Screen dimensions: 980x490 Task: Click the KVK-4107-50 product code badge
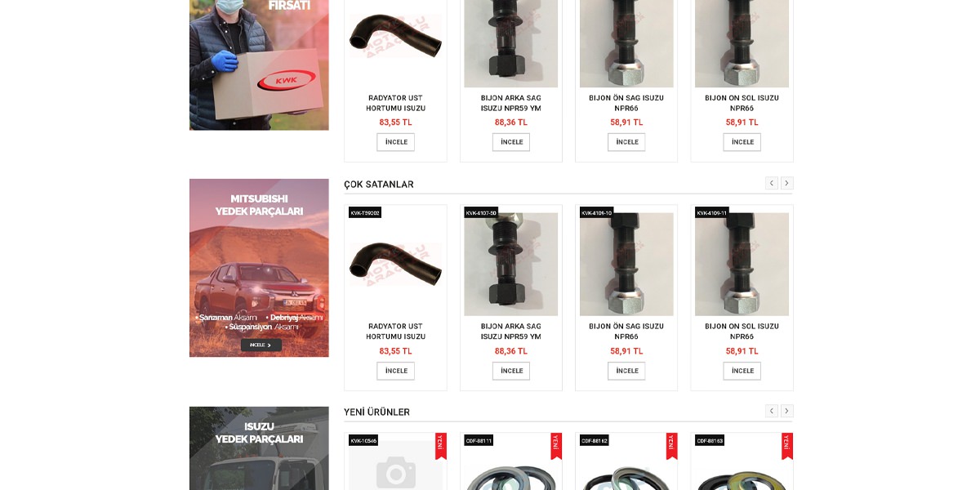[x=481, y=212]
